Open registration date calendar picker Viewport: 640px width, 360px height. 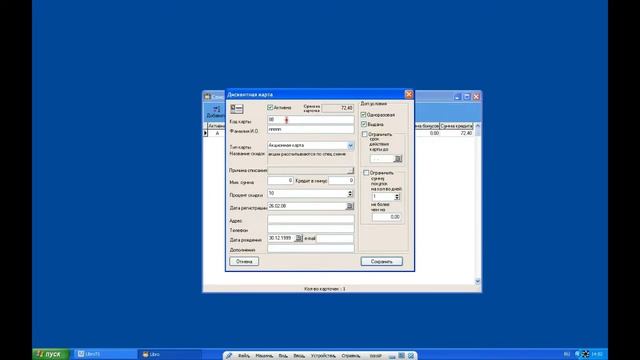(x=350, y=206)
